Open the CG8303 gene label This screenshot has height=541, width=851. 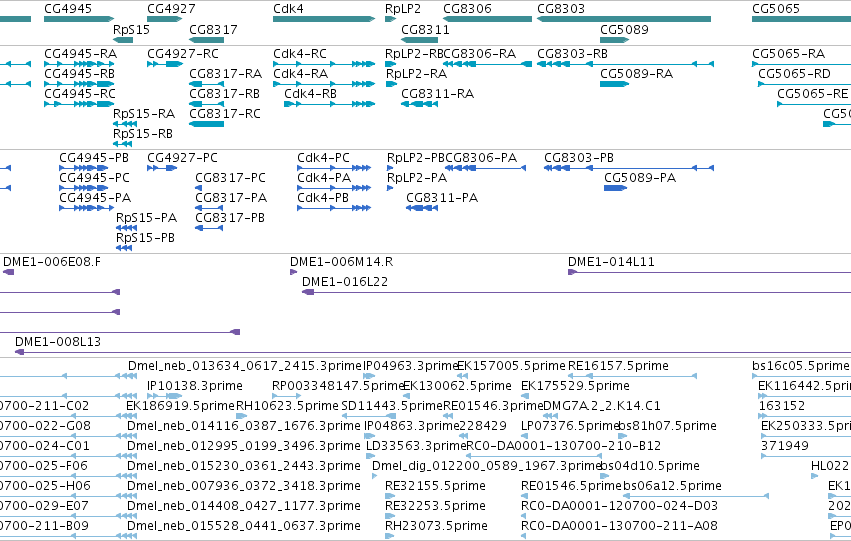pos(561,9)
